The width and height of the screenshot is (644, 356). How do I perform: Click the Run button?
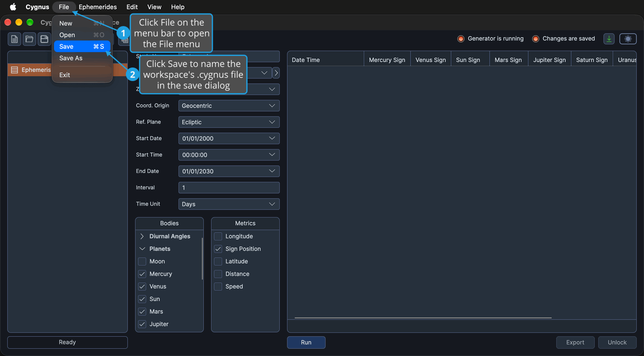pyautogui.click(x=306, y=342)
